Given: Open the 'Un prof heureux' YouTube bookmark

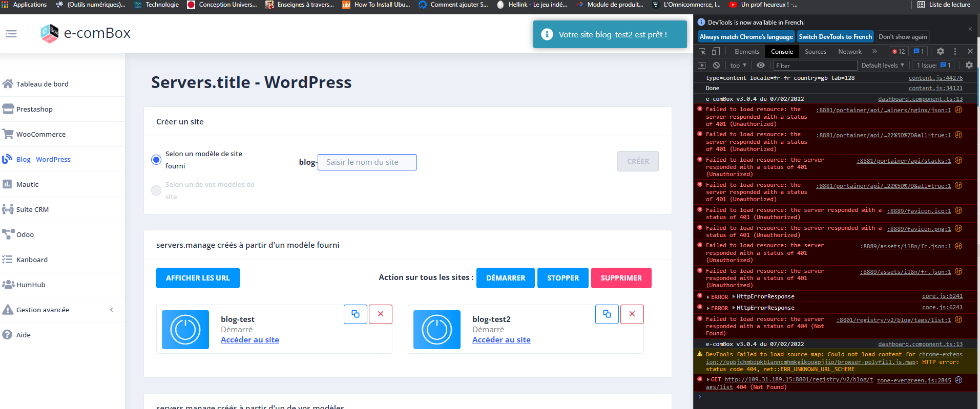Looking at the screenshot, I should pyautogui.click(x=763, y=5).
